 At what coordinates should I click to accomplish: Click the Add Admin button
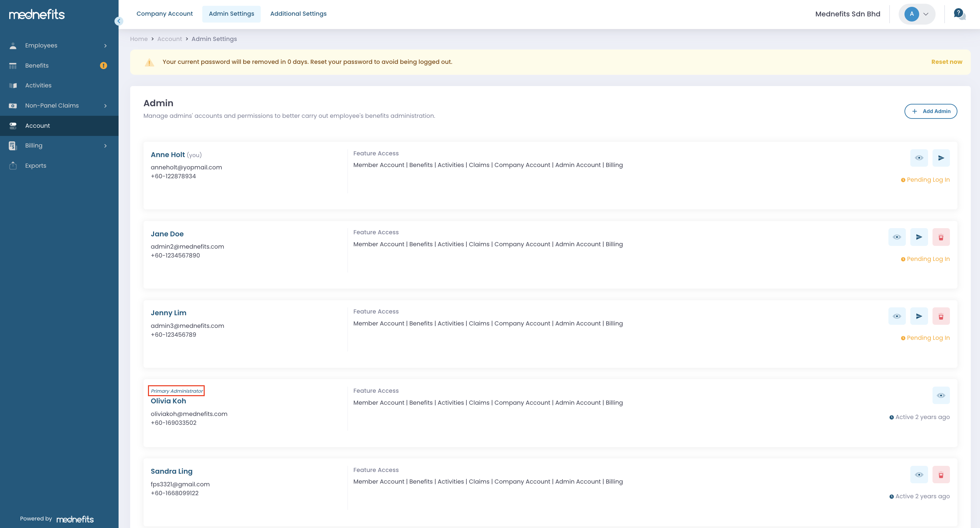(930, 111)
